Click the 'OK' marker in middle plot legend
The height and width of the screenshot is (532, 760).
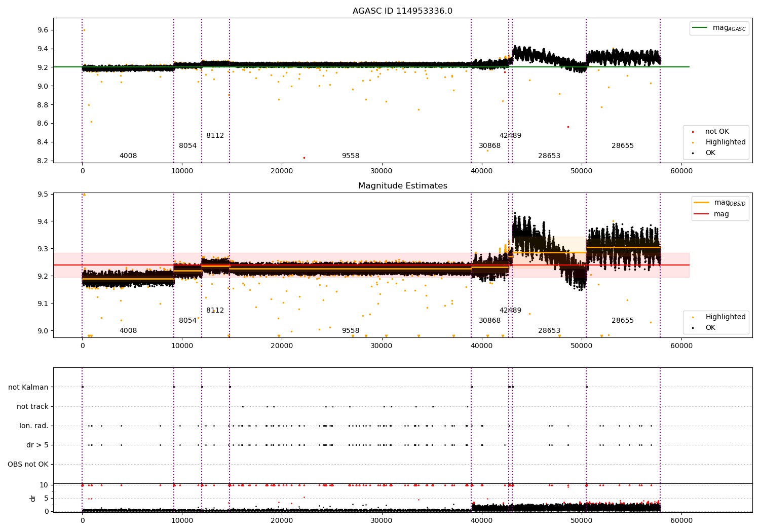point(693,328)
